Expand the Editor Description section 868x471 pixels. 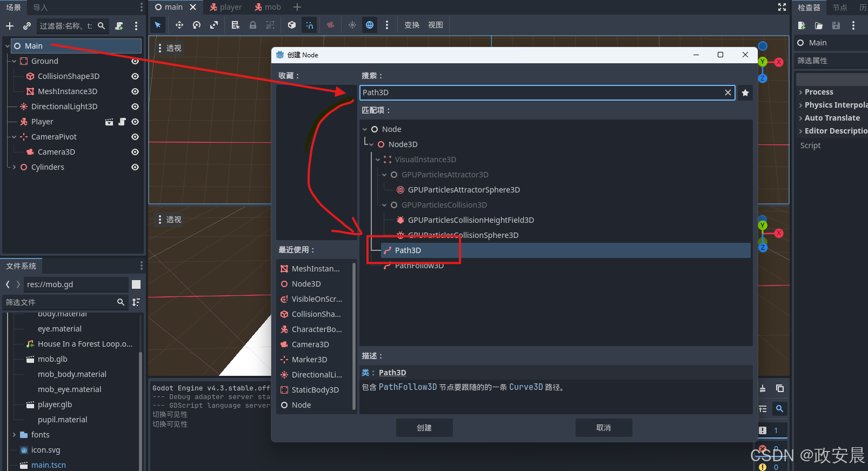click(x=800, y=131)
